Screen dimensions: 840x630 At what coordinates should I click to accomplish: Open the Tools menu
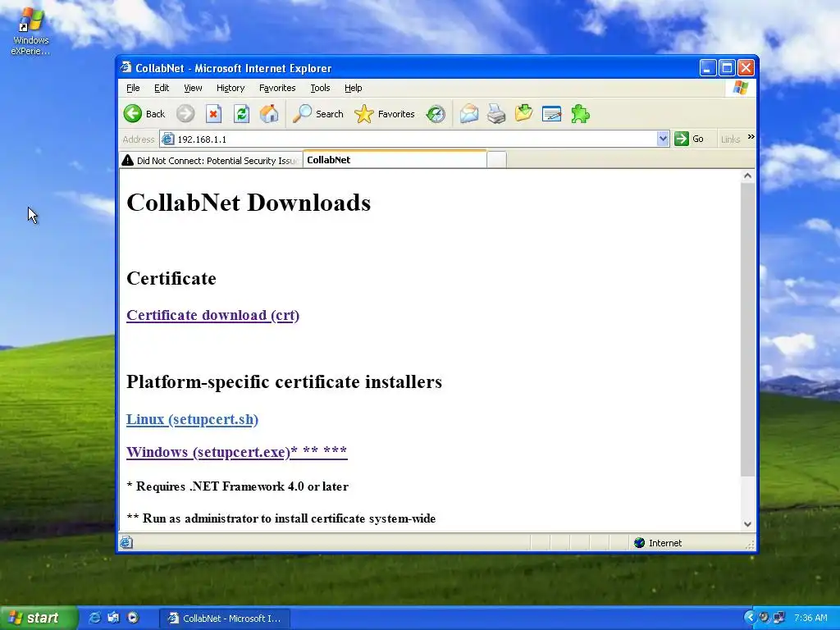pos(320,88)
